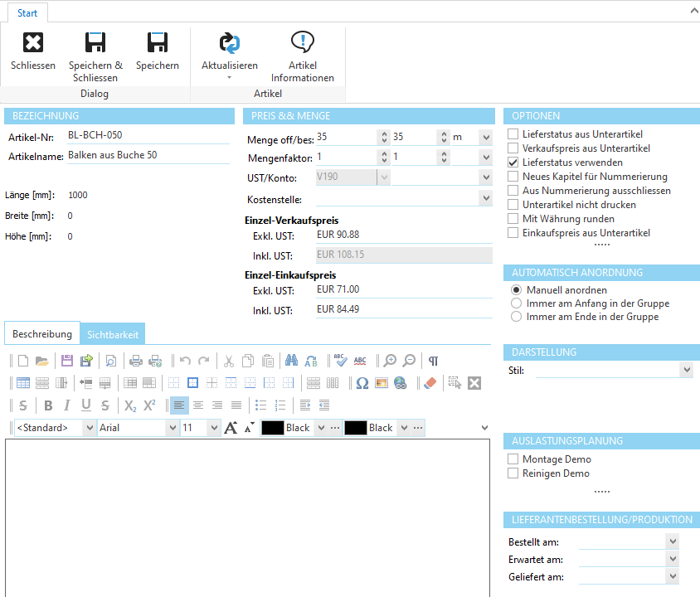
Task: Uncheck Lieferstatus verwenden
Action: (513, 163)
